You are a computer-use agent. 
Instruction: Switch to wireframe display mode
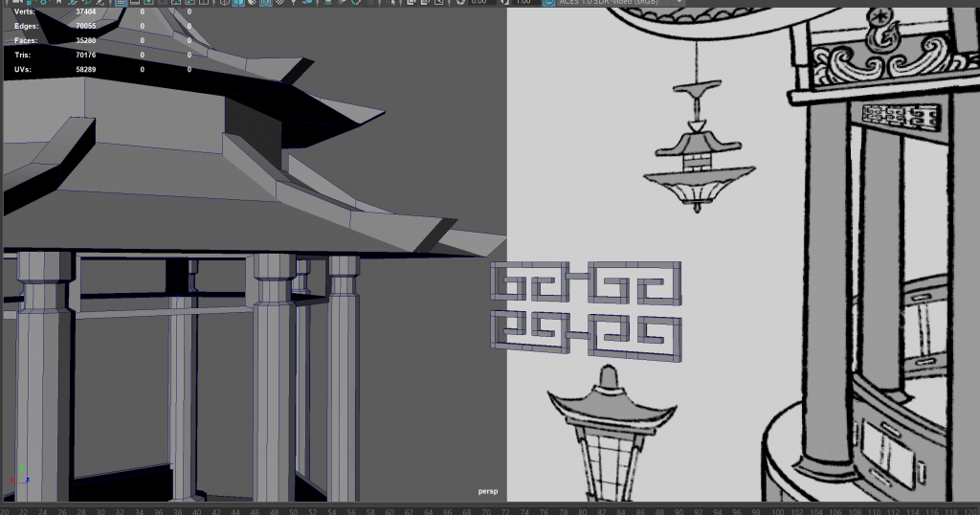pyautogui.click(x=226, y=3)
